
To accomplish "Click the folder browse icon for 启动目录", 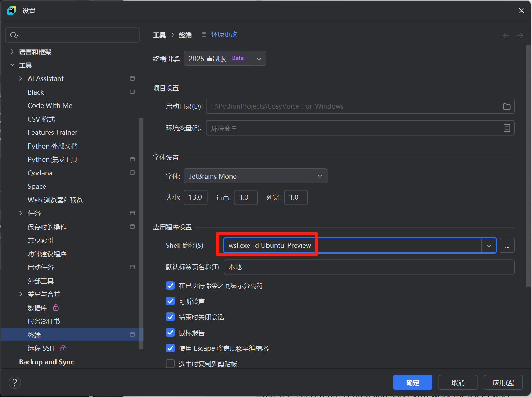I will [x=506, y=106].
